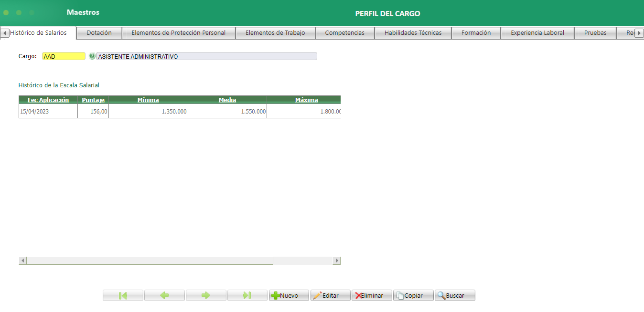The image size is (644, 312).
Task: Click Editar button
Action: click(x=331, y=295)
